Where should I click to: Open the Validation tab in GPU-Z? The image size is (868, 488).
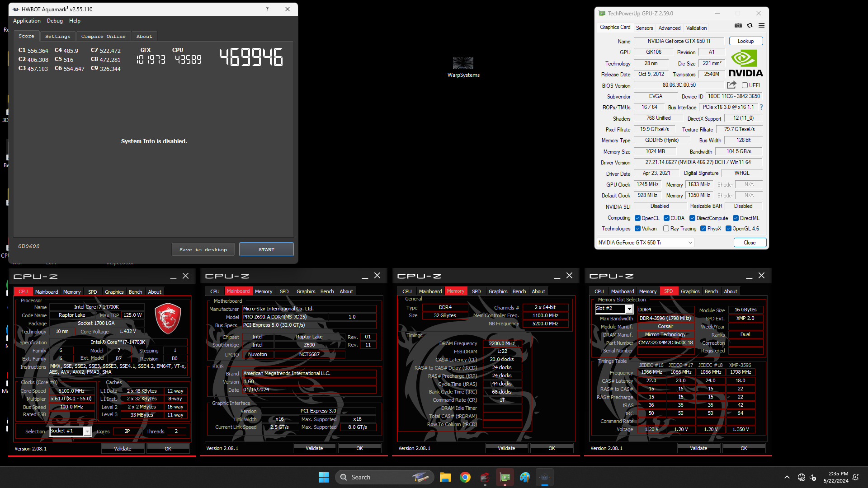[x=696, y=28]
